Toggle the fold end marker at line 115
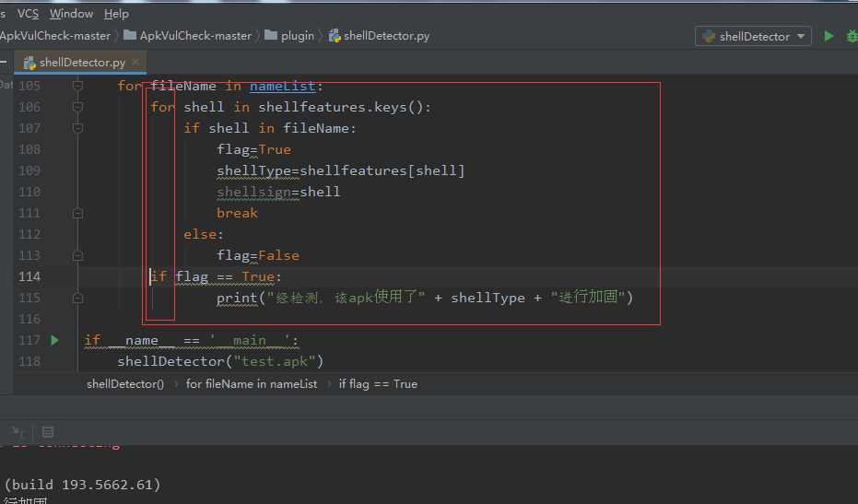Viewport: 858px width, 504px height. [x=77, y=298]
